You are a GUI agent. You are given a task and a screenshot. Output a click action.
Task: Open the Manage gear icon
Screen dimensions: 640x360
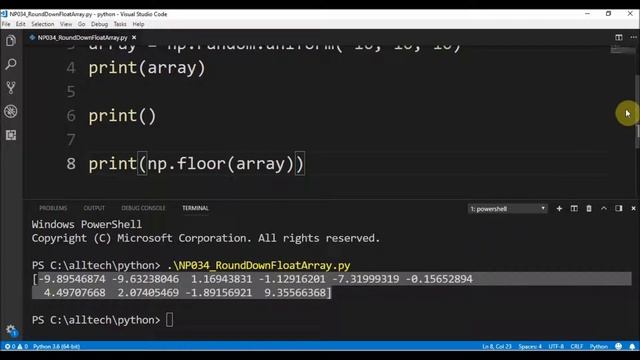(11, 330)
